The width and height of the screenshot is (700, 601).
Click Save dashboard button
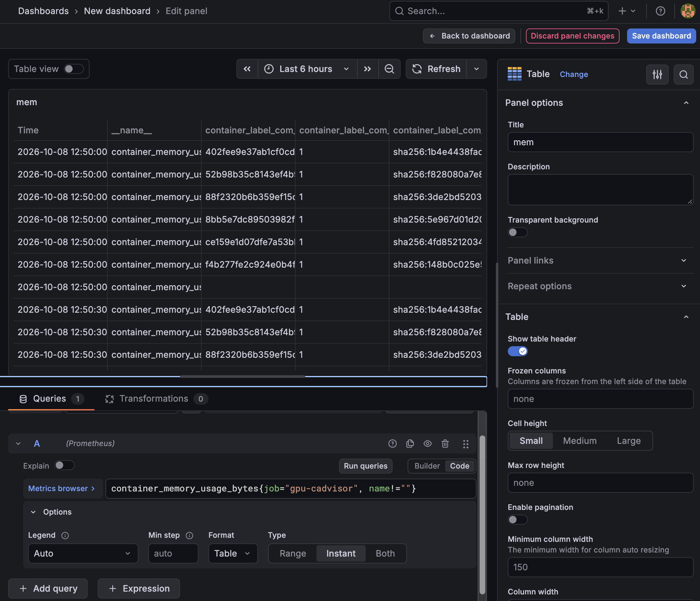click(x=661, y=36)
